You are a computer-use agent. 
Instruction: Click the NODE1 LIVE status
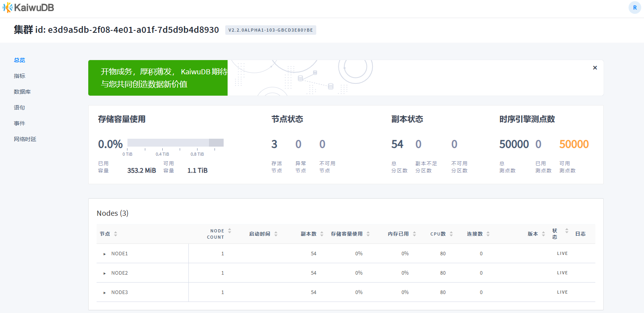point(562,254)
